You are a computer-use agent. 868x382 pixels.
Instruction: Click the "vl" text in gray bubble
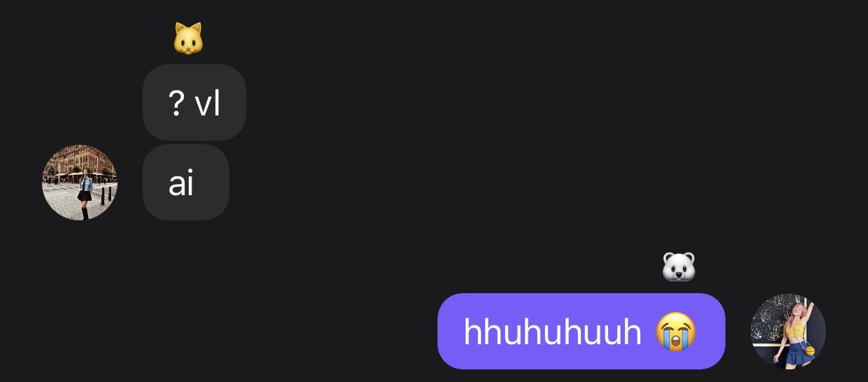[208, 104]
